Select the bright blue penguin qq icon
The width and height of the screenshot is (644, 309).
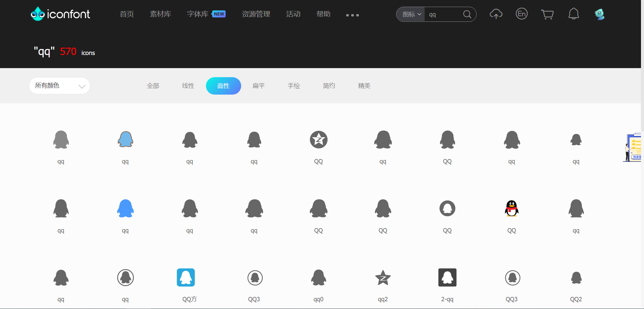click(x=125, y=208)
